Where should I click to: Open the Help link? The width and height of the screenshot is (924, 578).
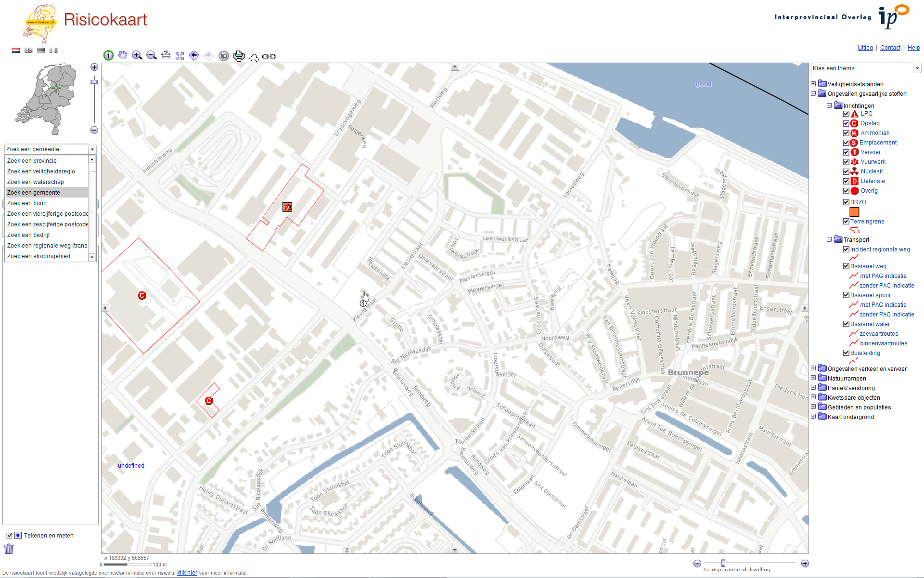coord(913,48)
